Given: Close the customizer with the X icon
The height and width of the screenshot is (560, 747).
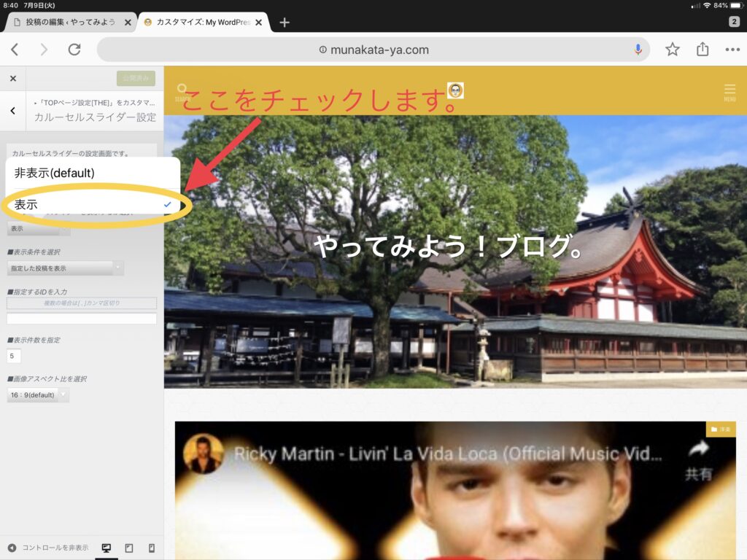Looking at the screenshot, I should [13, 79].
